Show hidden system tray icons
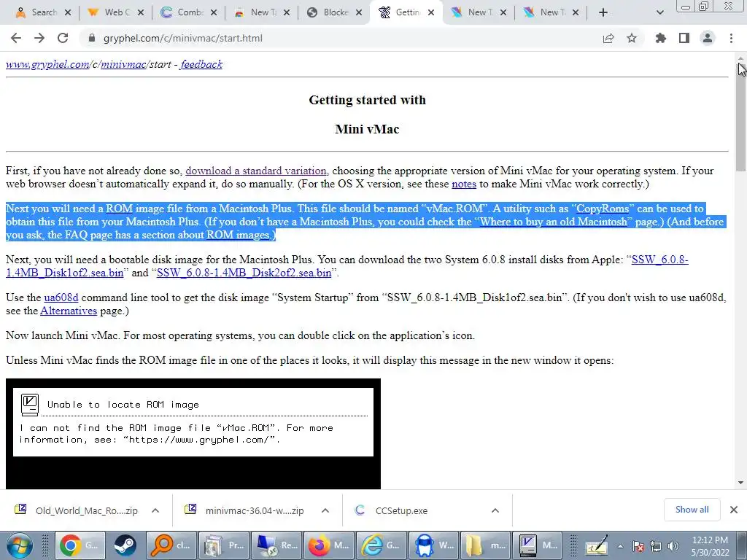The width and height of the screenshot is (747, 560). [x=620, y=545]
